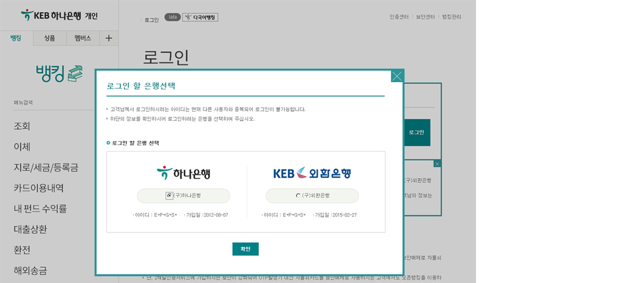The width and height of the screenshot is (644, 283).
Task: Open the 카드이용내역 menu
Action: tap(38, 188)
